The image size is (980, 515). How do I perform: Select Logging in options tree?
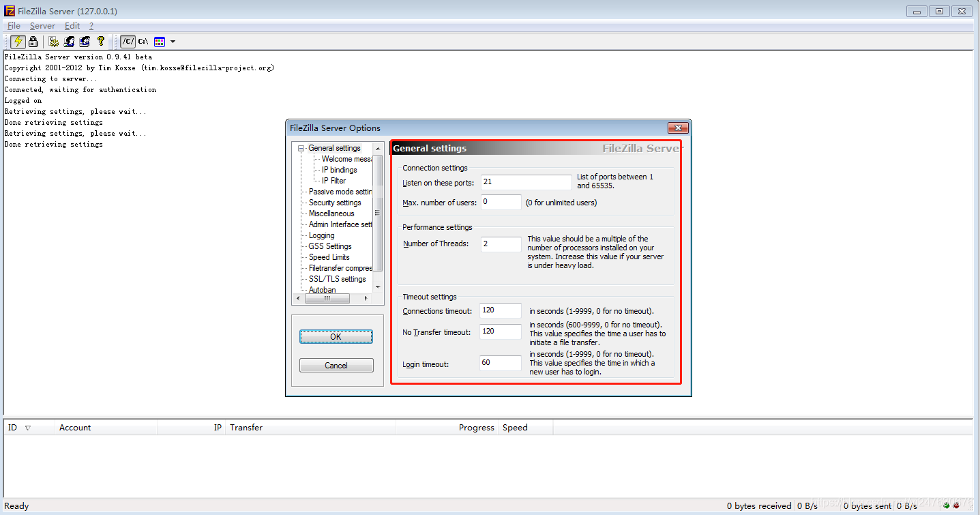point(321,235)
